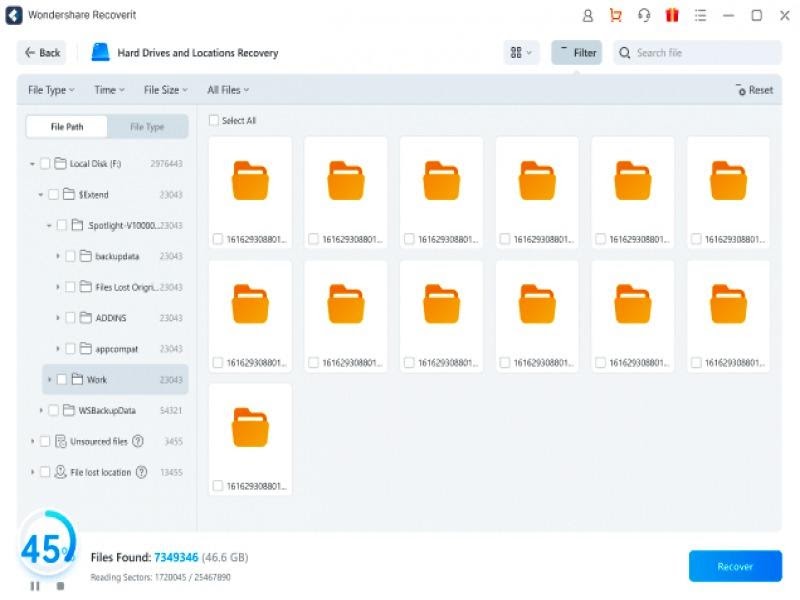
Task: Open the File Size filter dropdown
Action: pyautogui.click(x=166, y=90)
